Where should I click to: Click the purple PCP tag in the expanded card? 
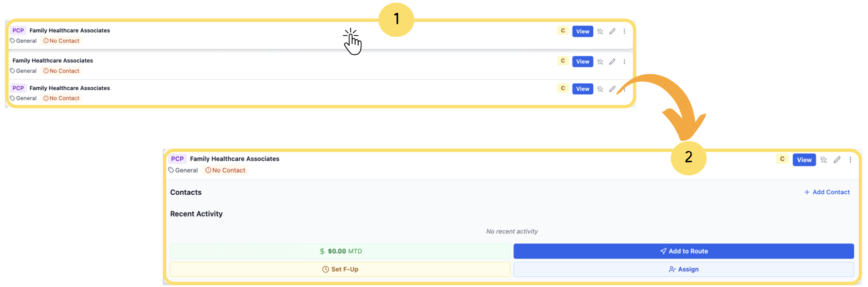tap(177, 159)
